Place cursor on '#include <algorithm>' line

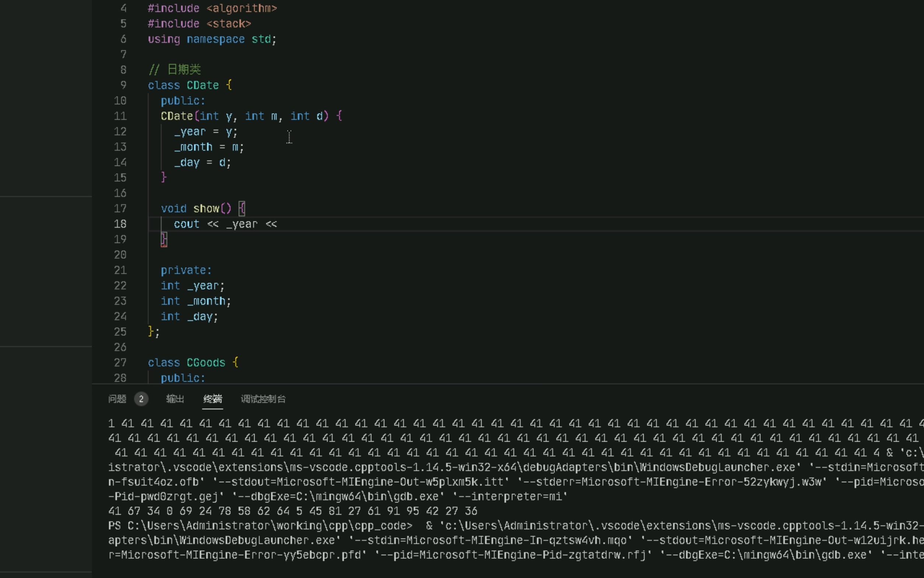point(212,8)
